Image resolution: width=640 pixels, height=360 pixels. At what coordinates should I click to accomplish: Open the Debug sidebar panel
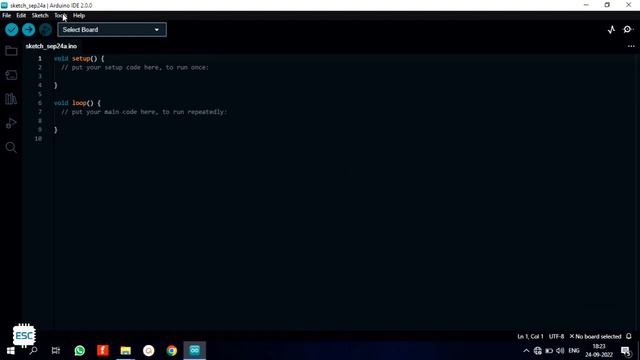point(11,123)
